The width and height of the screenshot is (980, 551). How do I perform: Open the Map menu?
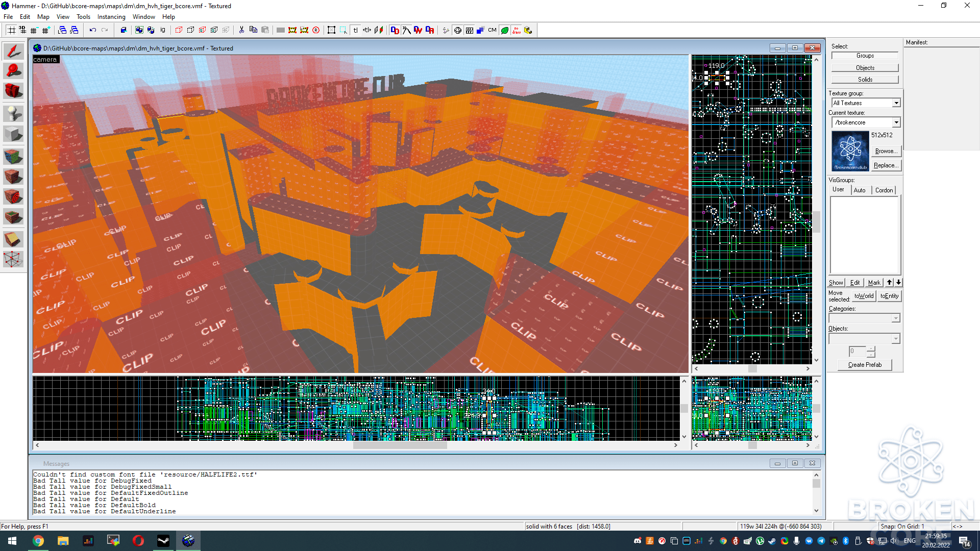(43, 17)
